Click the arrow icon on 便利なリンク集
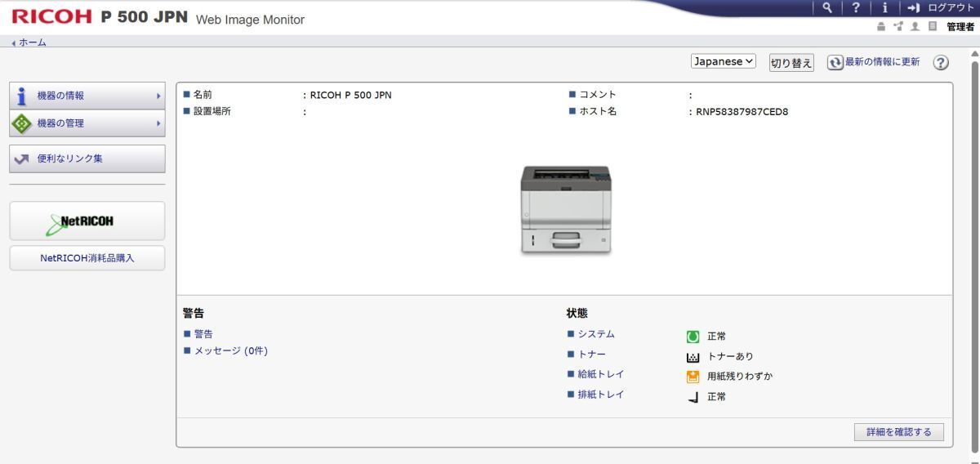 pyautogui.click(x=21, y=158)
